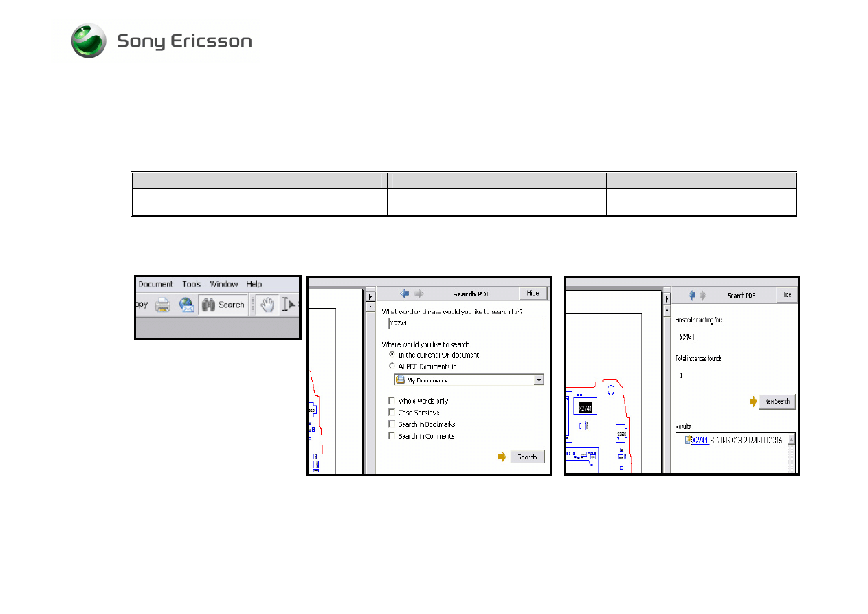The height and width of the screenshot is (614, 868).
Task: Open the Document menu
Action: coord(156,284)
